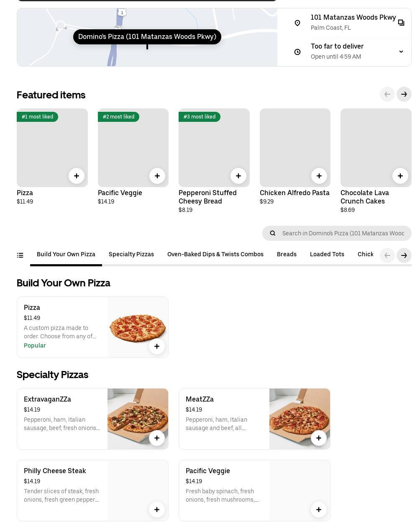Image resolution: width=420 pixels, height=528 pixels.
Task: Add Pepperoni Stuffed Cheesy Bread to cart
Action: pos(238,176)
